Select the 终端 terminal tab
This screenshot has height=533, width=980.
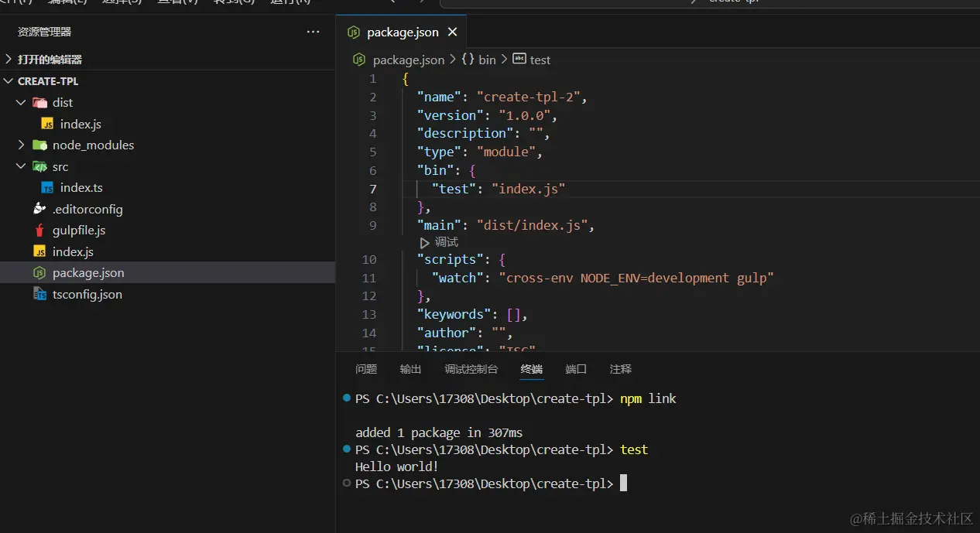[532, 369]
